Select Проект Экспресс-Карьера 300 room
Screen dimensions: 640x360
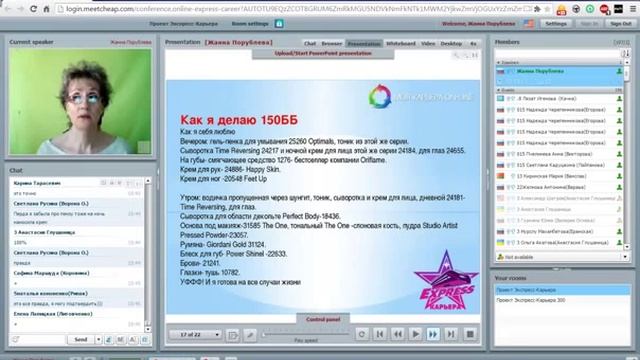click(562, 300)
